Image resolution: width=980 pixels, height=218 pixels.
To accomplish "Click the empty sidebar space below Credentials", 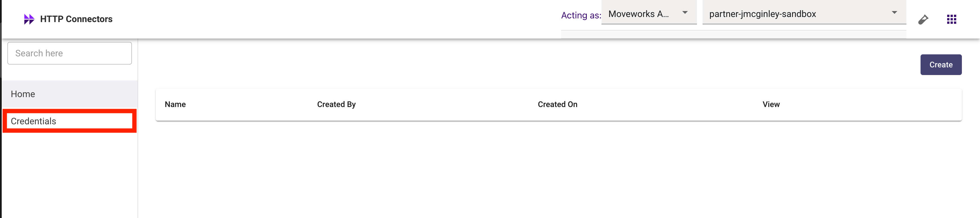I will [x=70, y=175].
